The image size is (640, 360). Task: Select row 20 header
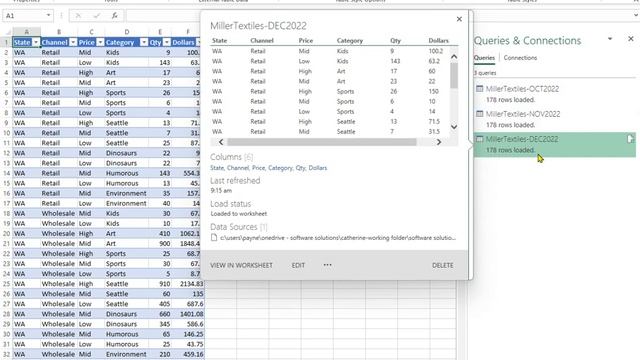click(7, 233)
